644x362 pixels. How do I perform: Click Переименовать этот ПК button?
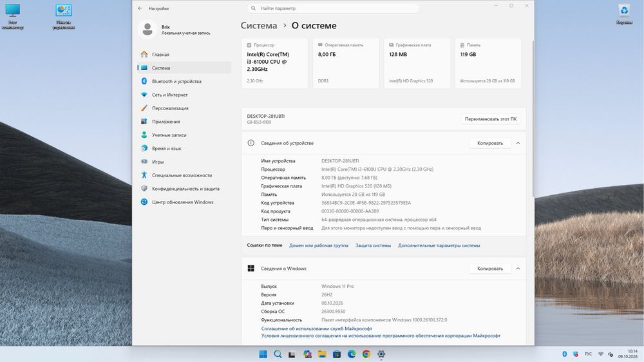coord(491,119)
